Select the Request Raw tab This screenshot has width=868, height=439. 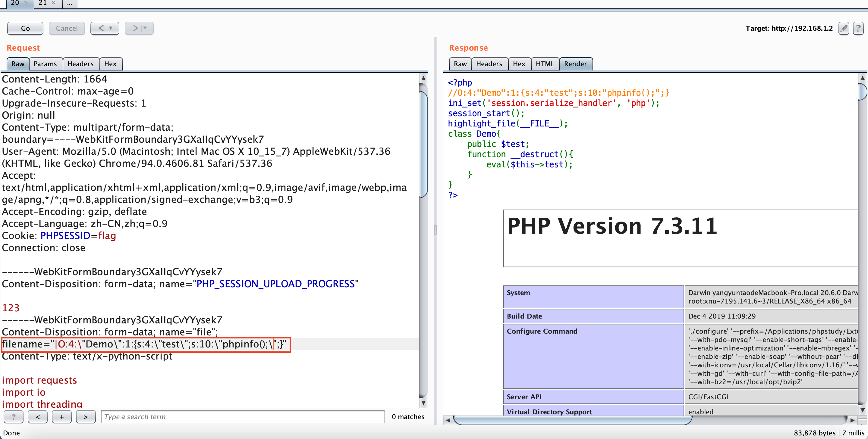(x=18, y=64)
